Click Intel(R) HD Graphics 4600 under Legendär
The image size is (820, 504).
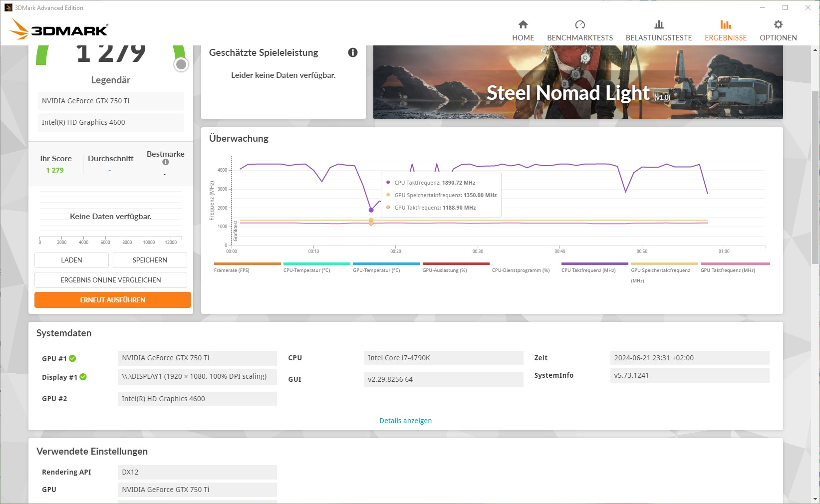111,122
